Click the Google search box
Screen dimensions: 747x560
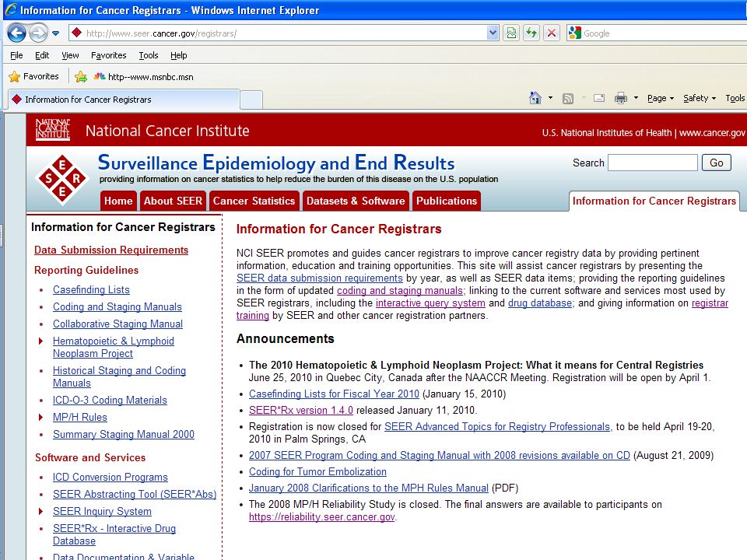click(665, 33)
